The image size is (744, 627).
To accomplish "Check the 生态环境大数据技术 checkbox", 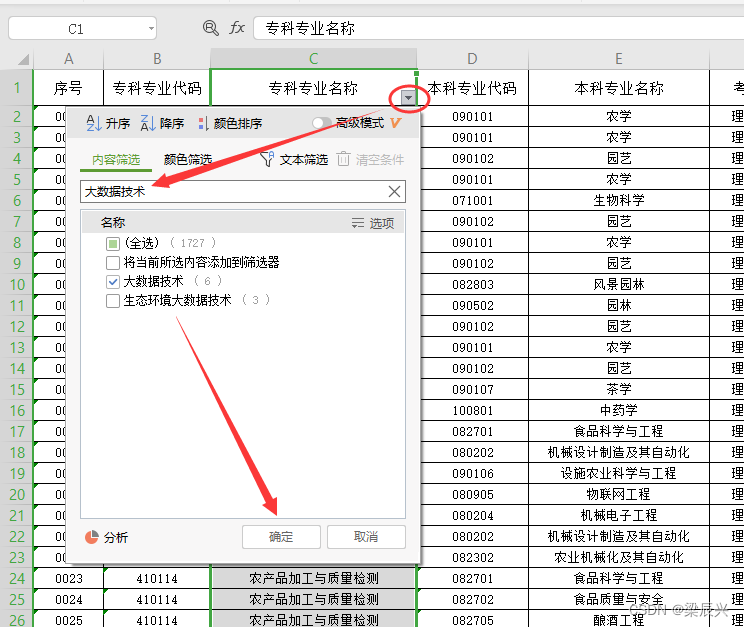I will point(112,301).
